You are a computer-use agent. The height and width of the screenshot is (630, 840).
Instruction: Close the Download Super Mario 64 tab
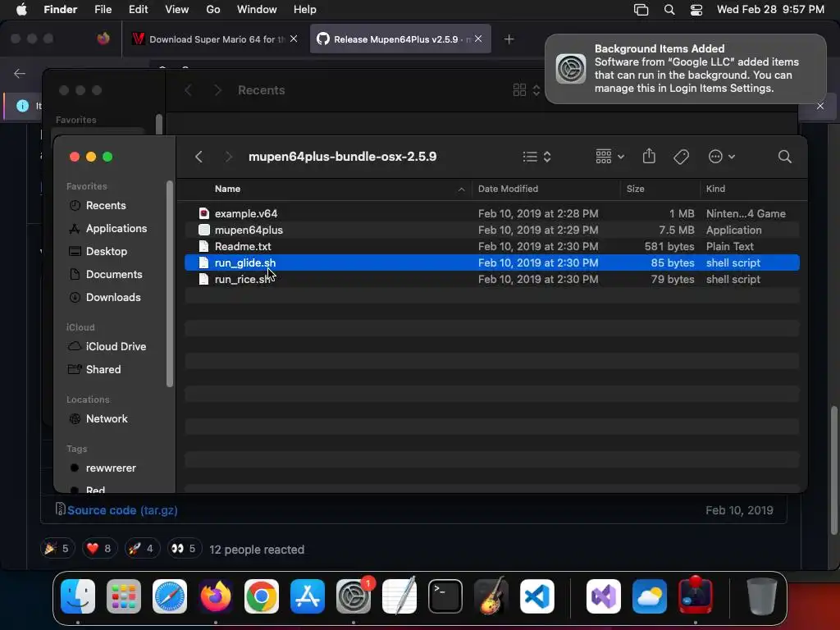pyautogui.click(x=294, y=39)
